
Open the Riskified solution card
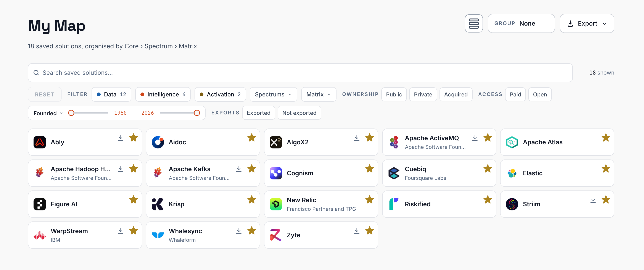(x=439, y=204)
